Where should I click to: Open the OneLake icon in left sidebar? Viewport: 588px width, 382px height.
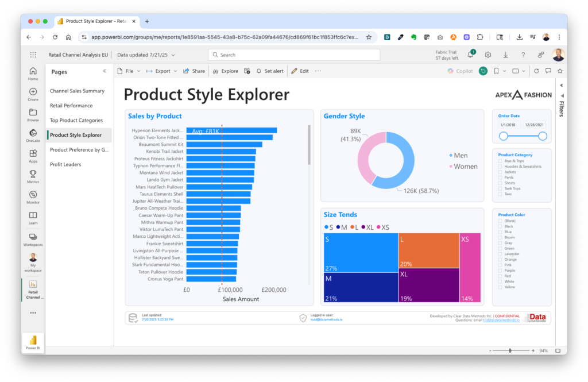[33, 133]
